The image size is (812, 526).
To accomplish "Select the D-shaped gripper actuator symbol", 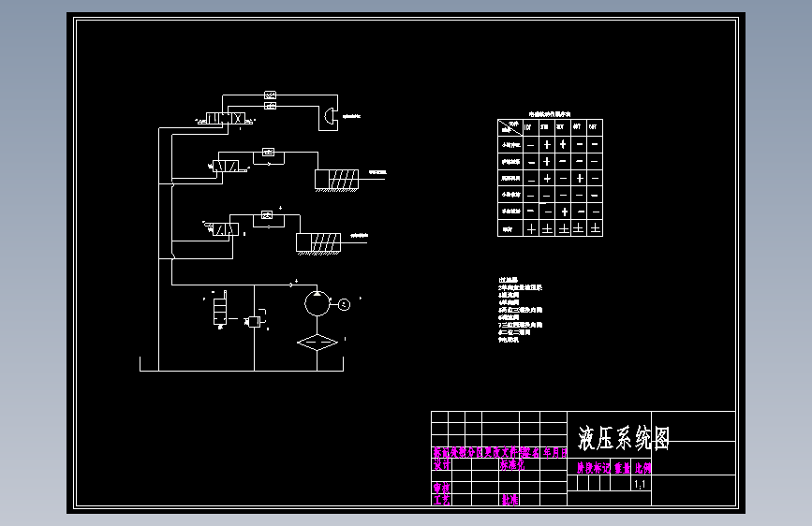I will 330,116.
